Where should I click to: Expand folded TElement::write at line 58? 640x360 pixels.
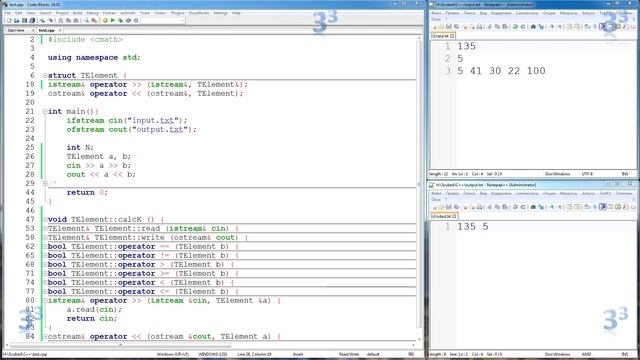(45, 238)
